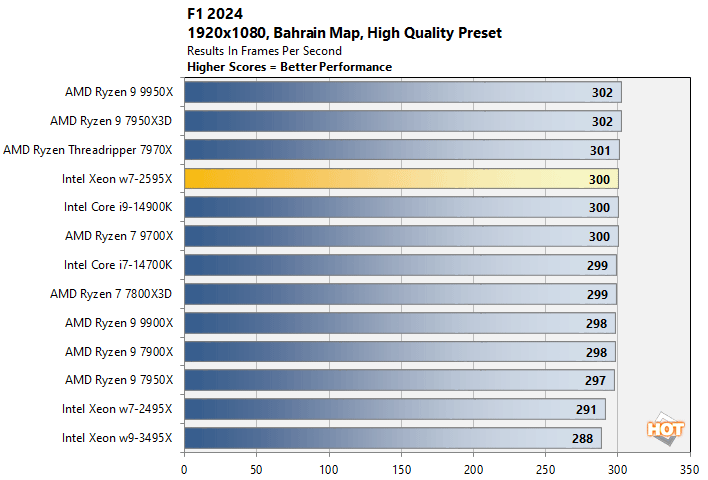Select the 'AMD Ryzen 9 7950X' label

119,380
